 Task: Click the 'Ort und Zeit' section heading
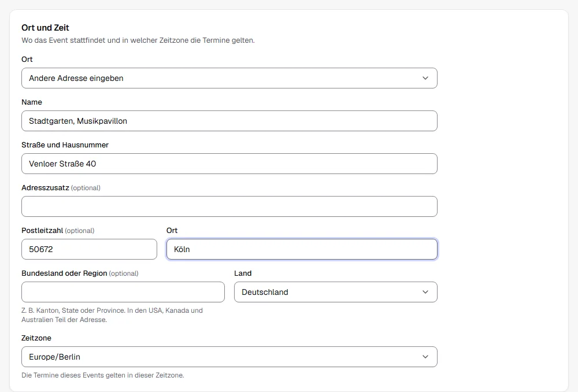[x=45, y=28]
